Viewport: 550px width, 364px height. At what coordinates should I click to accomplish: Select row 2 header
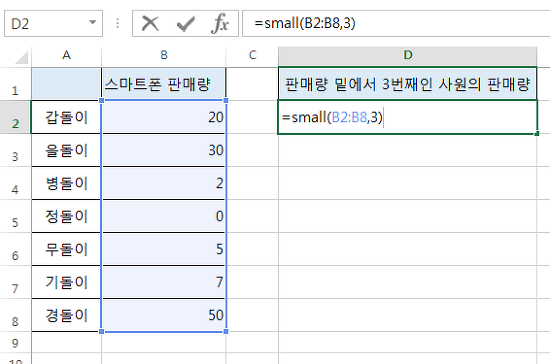15,117
